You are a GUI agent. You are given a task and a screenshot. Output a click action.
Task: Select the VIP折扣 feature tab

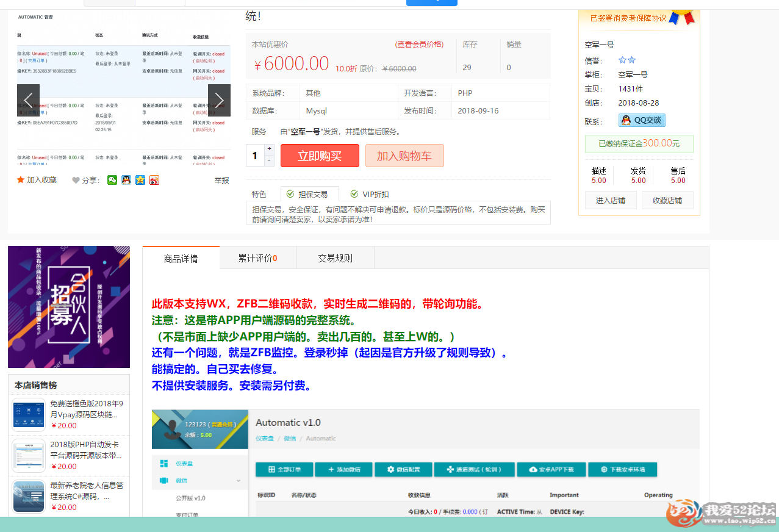pos(370,194)
